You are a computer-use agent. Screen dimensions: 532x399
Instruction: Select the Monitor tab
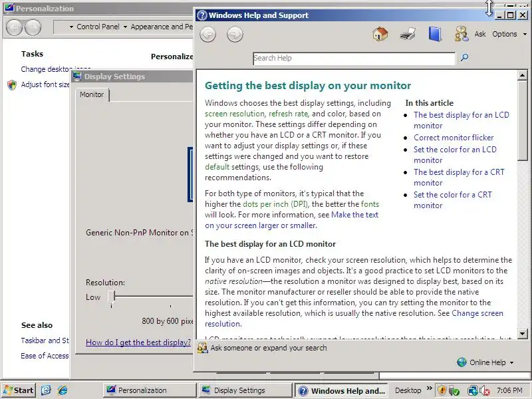(x=92, y=94)
